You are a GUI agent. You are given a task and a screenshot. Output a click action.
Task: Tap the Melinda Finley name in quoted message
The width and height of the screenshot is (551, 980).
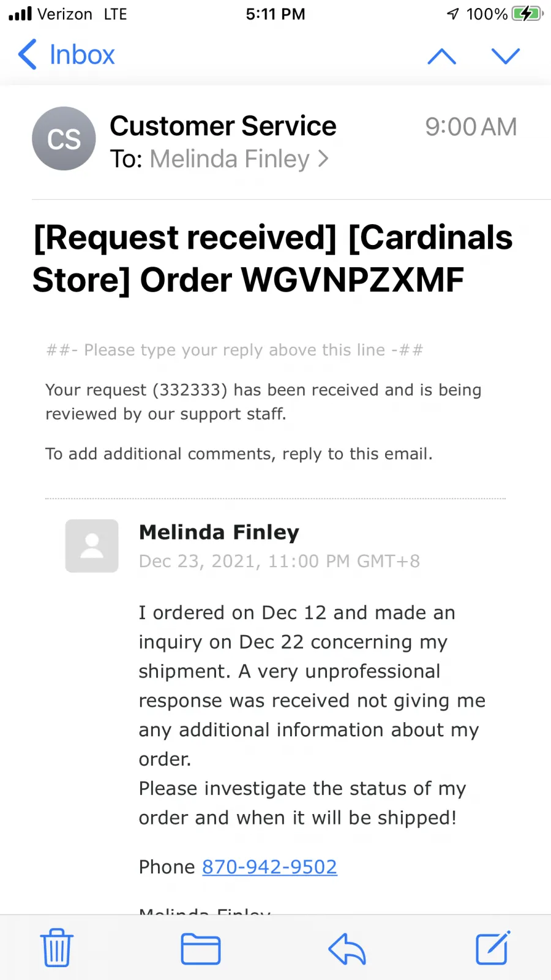(219, 532)
